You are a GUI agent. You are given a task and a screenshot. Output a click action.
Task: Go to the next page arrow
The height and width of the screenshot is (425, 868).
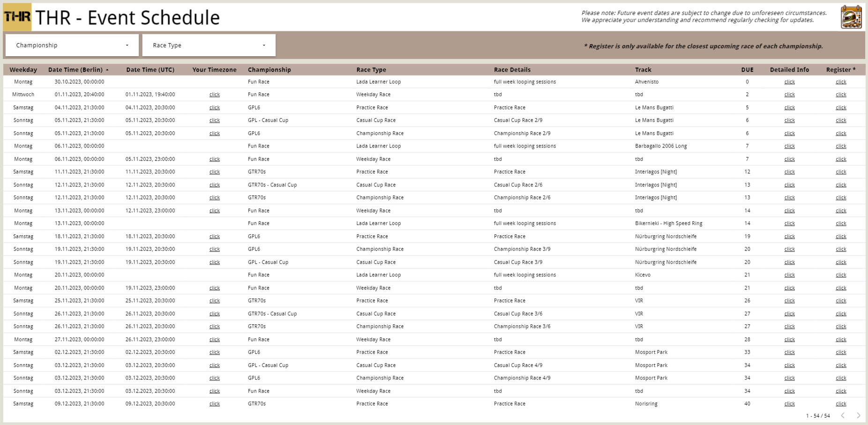[858, 416]
